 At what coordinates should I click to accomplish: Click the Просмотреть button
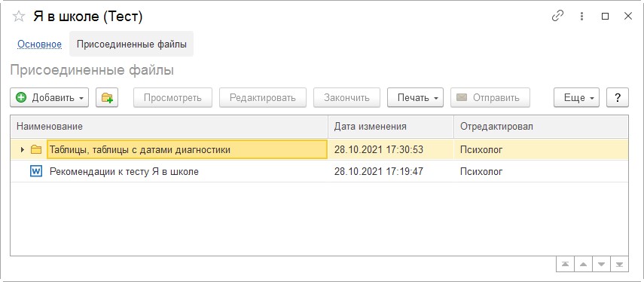(173, 97)
